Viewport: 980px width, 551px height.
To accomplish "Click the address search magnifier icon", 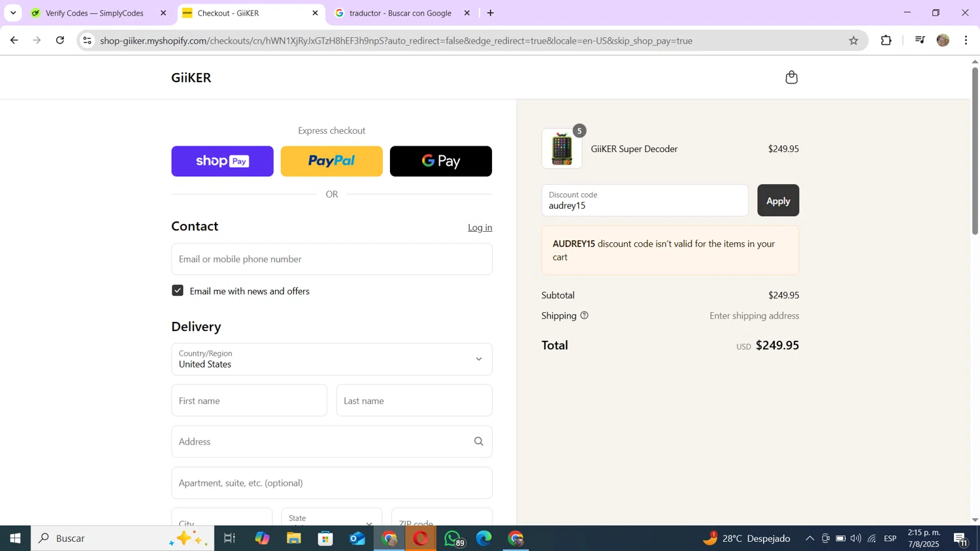I will (x=478, y=442).
